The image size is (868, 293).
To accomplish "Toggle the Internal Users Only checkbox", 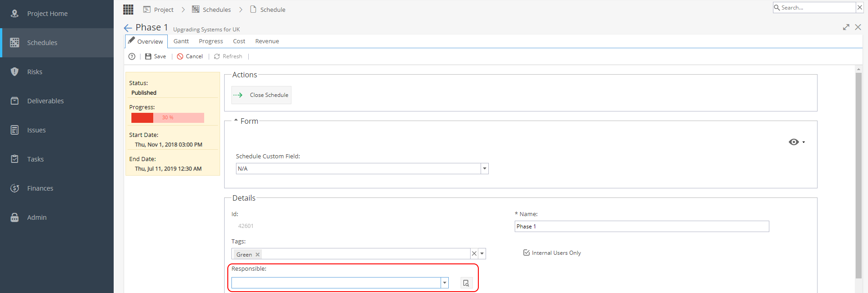I will coord(527,253).
